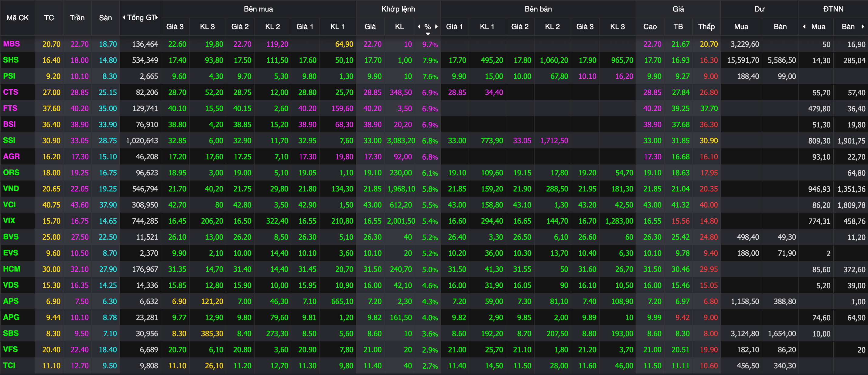This screenshot has width=868, height=375.
Task: Click the Cao price column header
Action: tap(650, 27)
